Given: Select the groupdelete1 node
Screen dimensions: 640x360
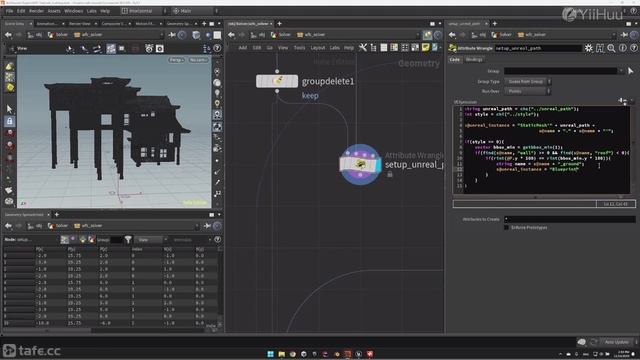Looking at the screenshot, I should [x=277, y=81].
